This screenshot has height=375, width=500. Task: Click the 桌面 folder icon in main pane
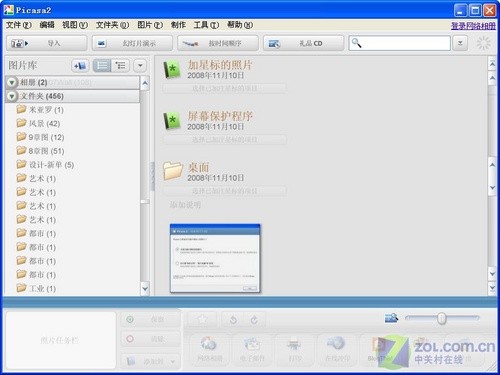[x=173, y=171]
